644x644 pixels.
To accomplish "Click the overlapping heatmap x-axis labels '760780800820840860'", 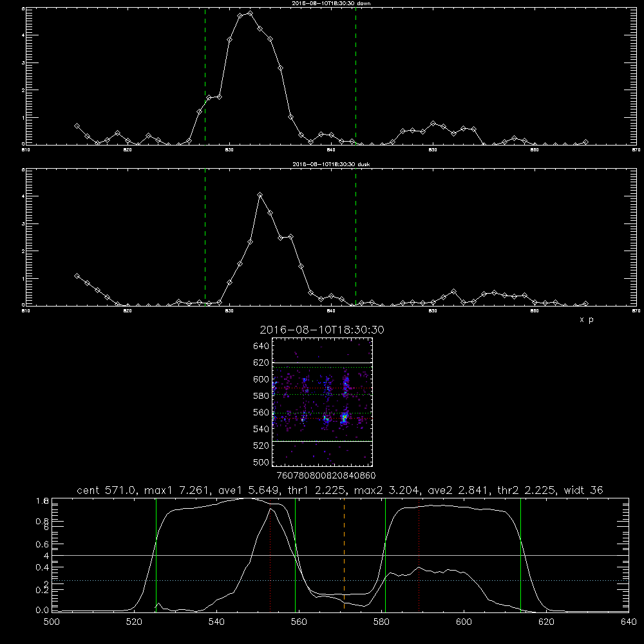I will (x=327, y=476).
